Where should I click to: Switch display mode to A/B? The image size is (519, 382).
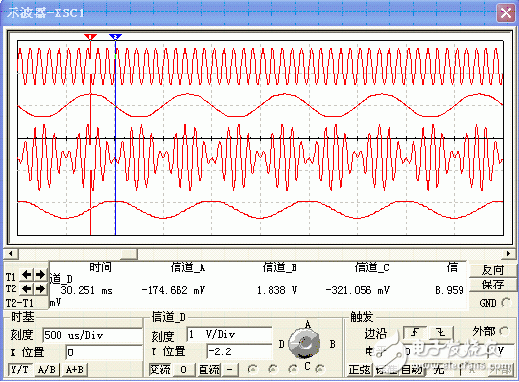click(x=47, y=369)
